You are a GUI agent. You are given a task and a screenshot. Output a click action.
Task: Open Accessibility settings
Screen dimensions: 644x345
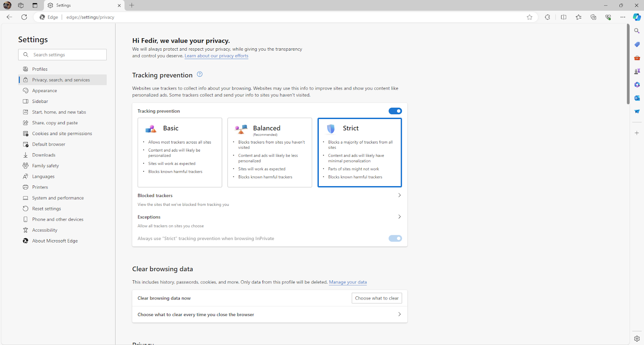pos(62,230)
